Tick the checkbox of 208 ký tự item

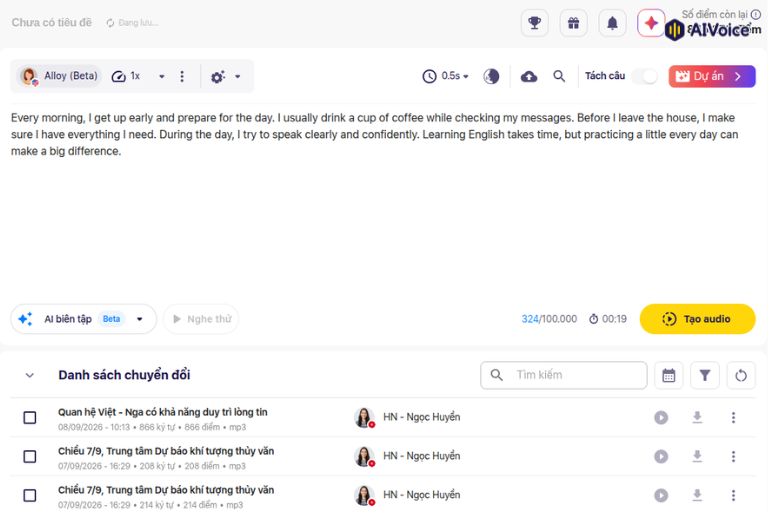30,456
